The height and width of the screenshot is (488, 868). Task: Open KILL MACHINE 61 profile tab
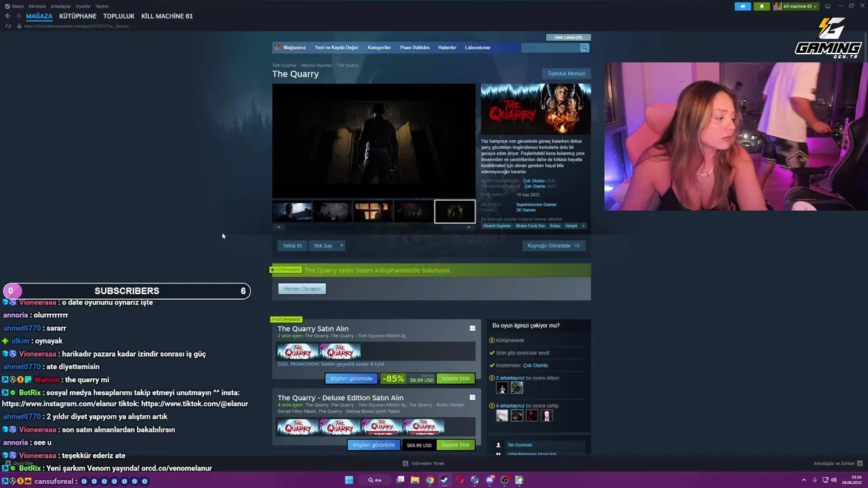(167, 16)
